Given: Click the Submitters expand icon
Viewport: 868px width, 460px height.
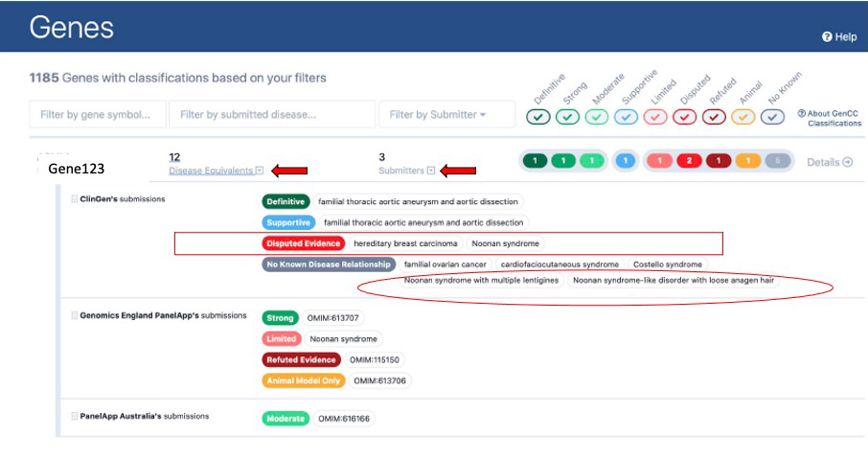Looking at the screenshot, I should [431, 171].
